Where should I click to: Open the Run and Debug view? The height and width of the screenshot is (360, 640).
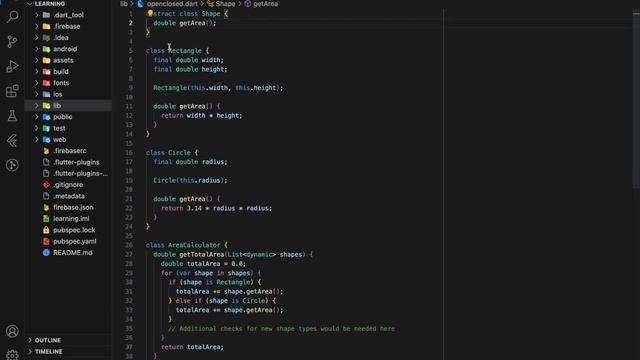pos(12,66)
